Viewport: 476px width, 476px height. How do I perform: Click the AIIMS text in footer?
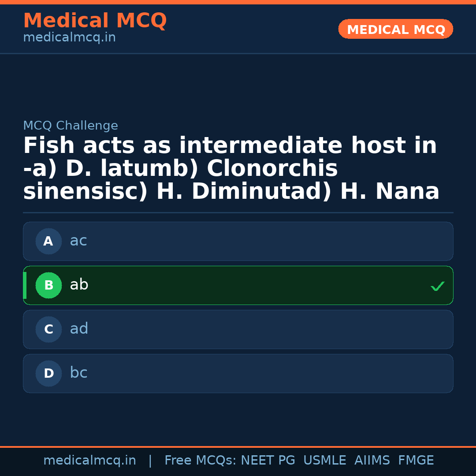coord(372,461)
